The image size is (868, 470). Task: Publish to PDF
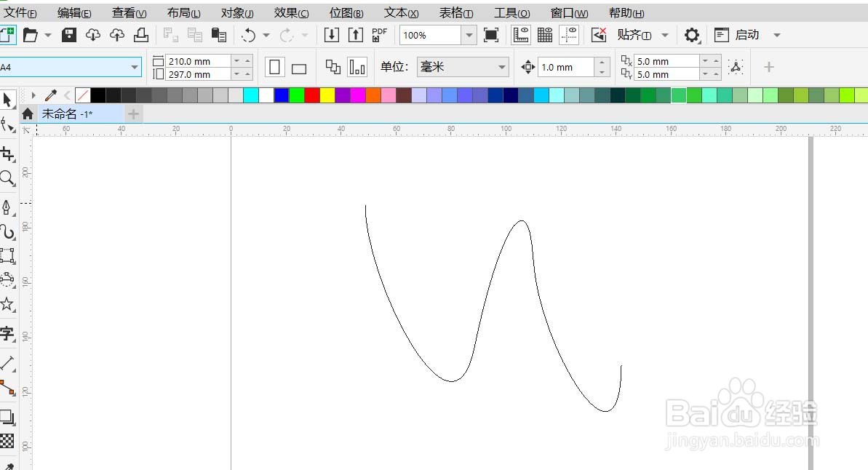[x=379, y=35]
